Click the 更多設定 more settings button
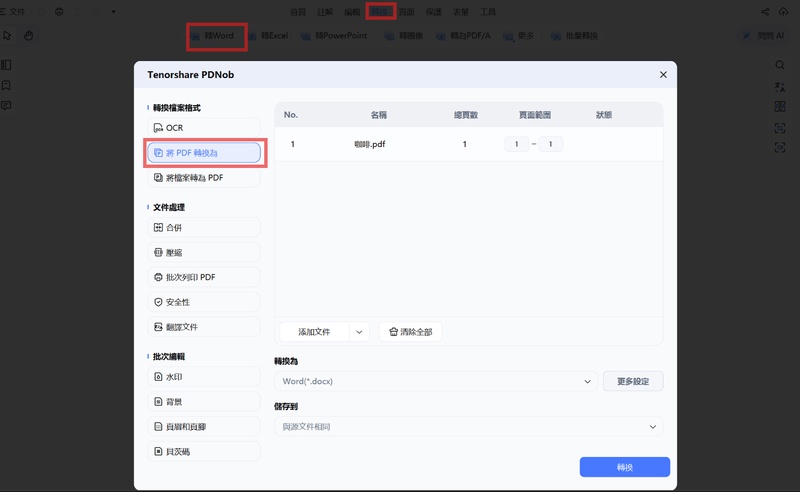 point(633,381)
